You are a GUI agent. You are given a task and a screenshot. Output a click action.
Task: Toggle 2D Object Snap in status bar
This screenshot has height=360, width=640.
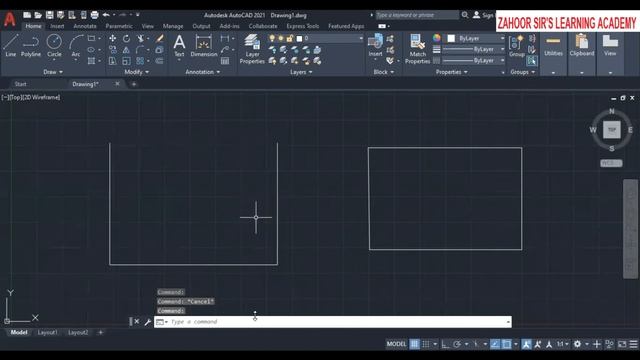pyautogui.click(x=507, y=344)
